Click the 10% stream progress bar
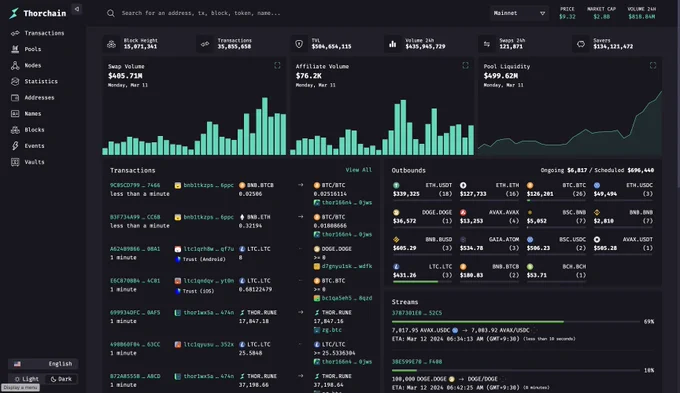The width and height of the screenshot is (680, 393). (516, 370)
